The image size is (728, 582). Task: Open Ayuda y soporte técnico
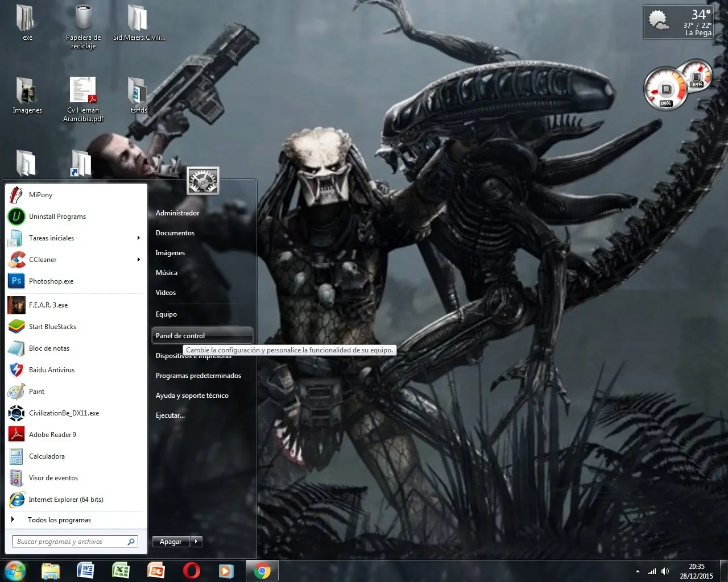[x=192, y=396]
